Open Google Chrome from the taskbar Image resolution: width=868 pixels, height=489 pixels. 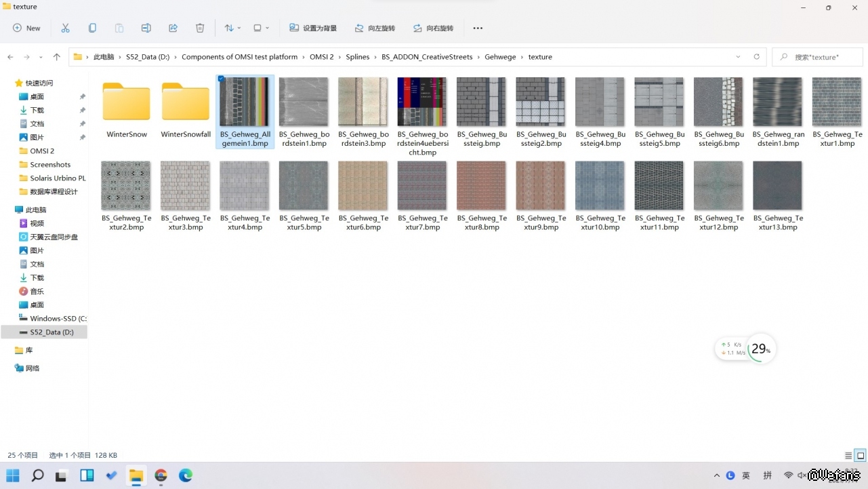(161, 475)
